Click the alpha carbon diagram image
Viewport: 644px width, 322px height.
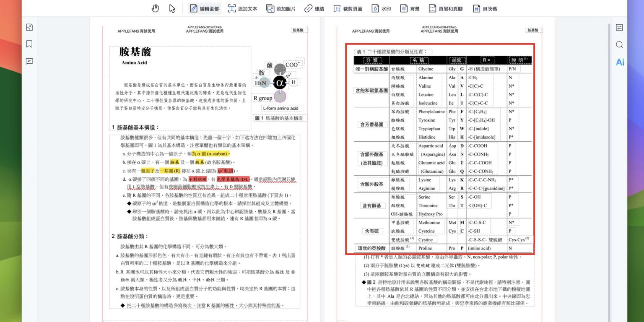click(x=279, y=82)
